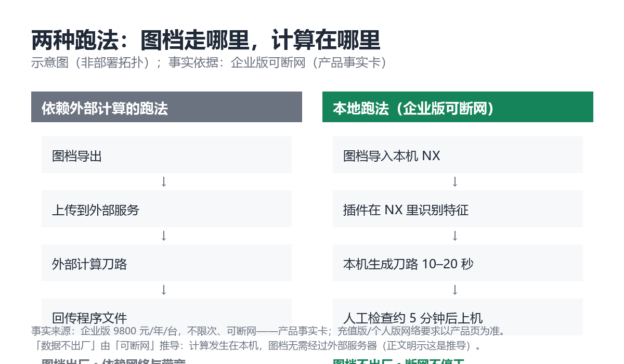This screenshot has height=364, width=624.
Task: Click the step 人工检查约 5 分钟后上机
Action: tap(458, 317)
